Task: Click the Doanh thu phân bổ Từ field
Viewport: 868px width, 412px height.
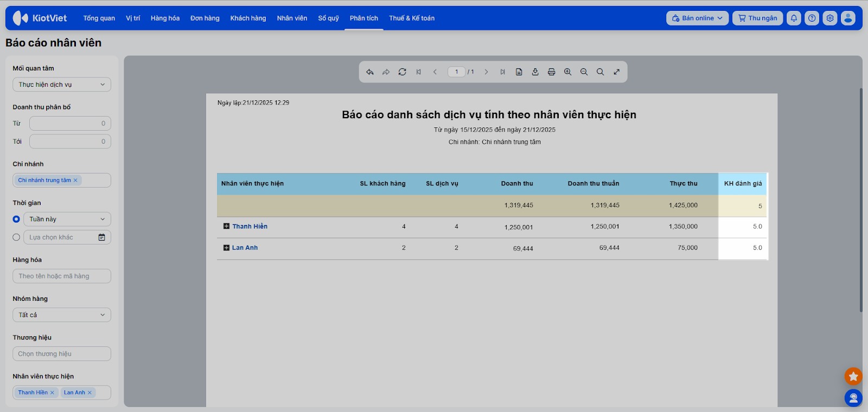Action: (70, 124)
